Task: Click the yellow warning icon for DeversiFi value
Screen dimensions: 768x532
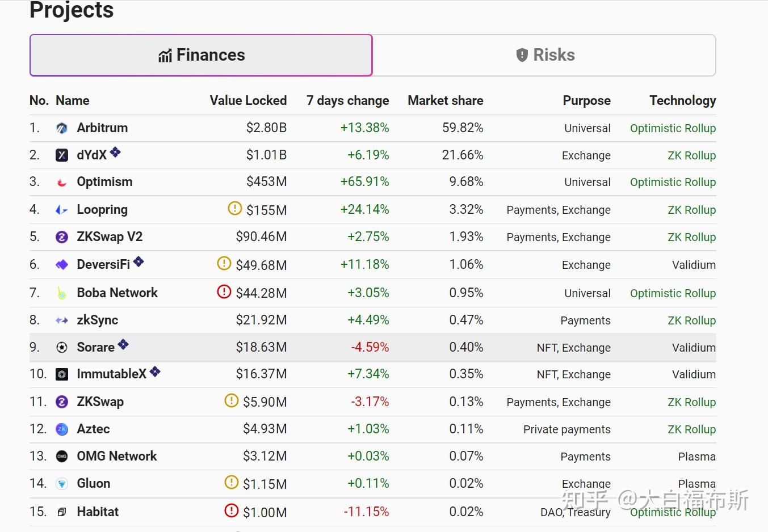Action: (x=224, y=263)
